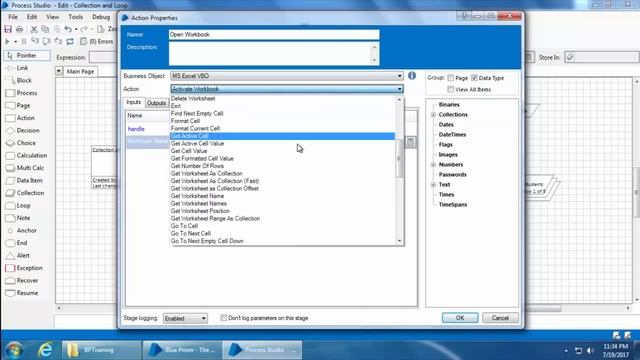Select the Pointer tool
Image resolution: width=640 pixels, height=360 pixels.
pyautogui.click(x=27, y=56)
